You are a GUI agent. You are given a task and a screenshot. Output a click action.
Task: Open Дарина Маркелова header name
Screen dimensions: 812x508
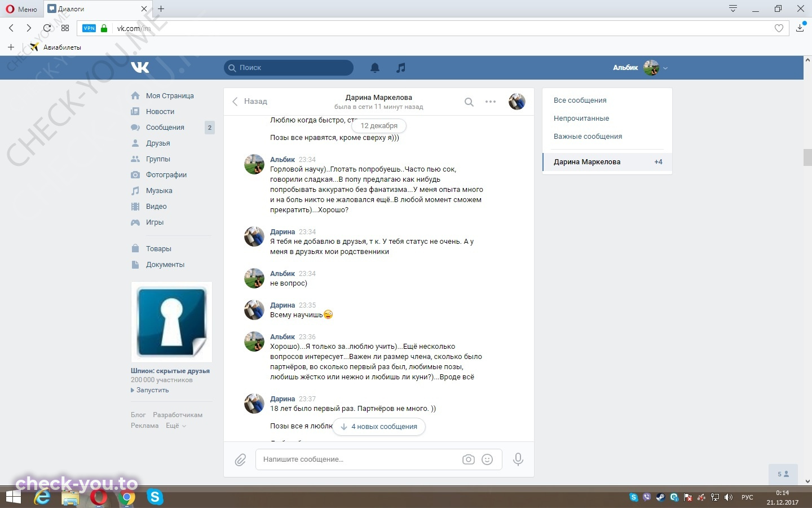pyautogui.click(x=379, y=98)
